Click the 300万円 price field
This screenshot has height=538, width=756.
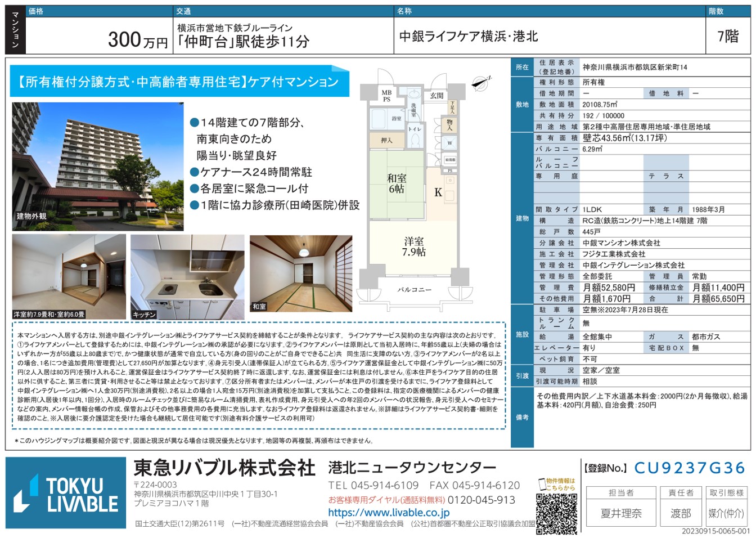[138, 40]
